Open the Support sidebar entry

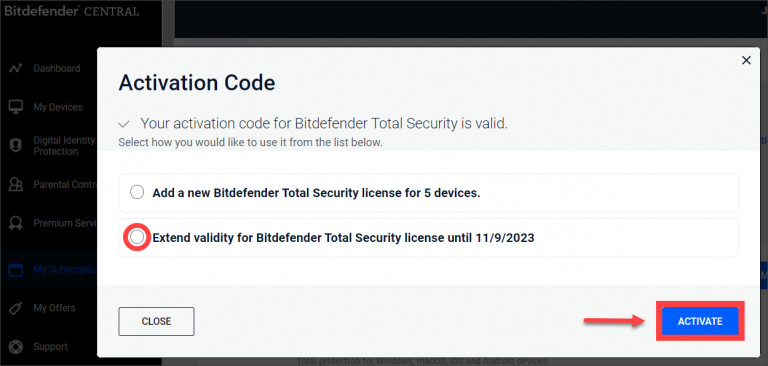(x=50, y=346)
